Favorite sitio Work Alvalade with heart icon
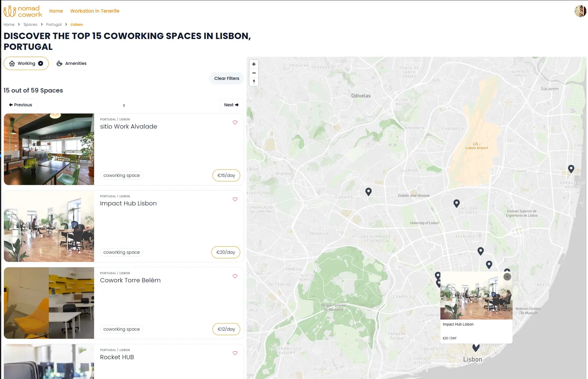 click(x=235, y=123)
